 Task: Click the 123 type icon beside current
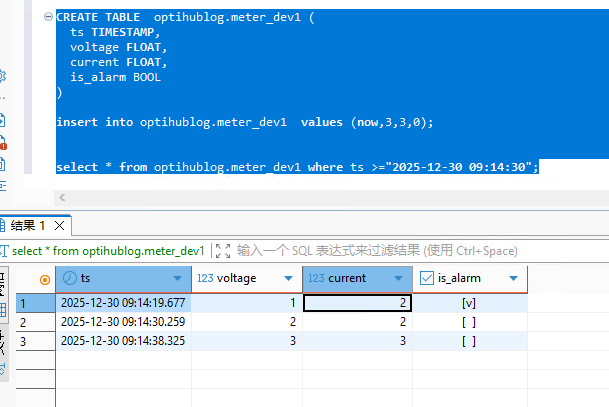coord(316,278)
